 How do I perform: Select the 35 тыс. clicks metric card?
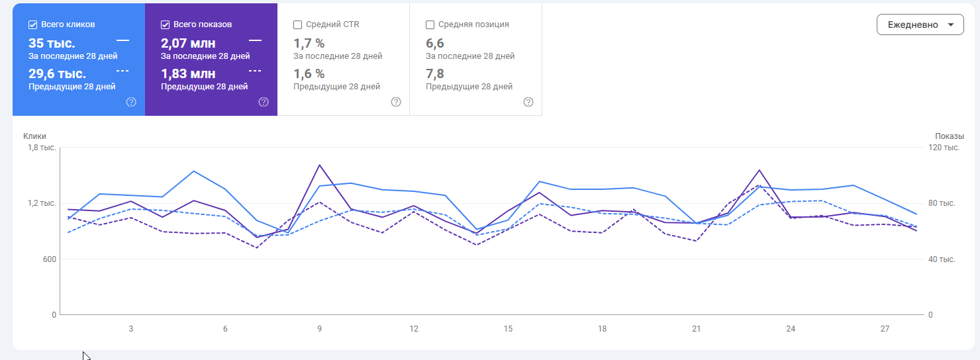coord(52,44)
